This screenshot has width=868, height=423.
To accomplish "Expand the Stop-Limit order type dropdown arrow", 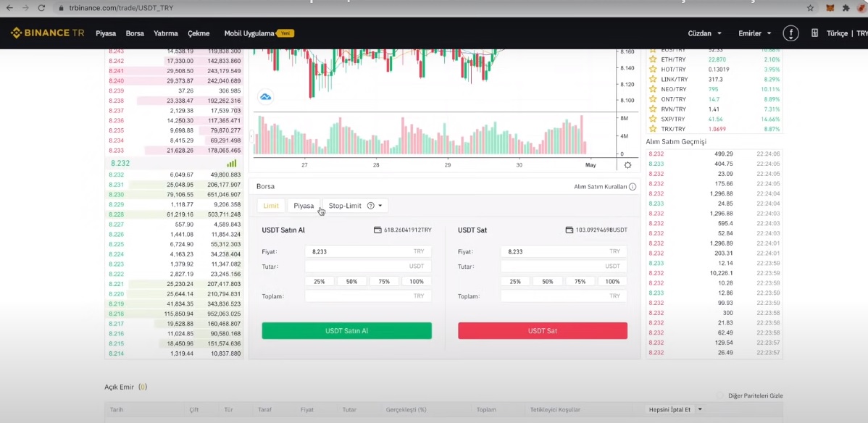I will tap(380, 206).
